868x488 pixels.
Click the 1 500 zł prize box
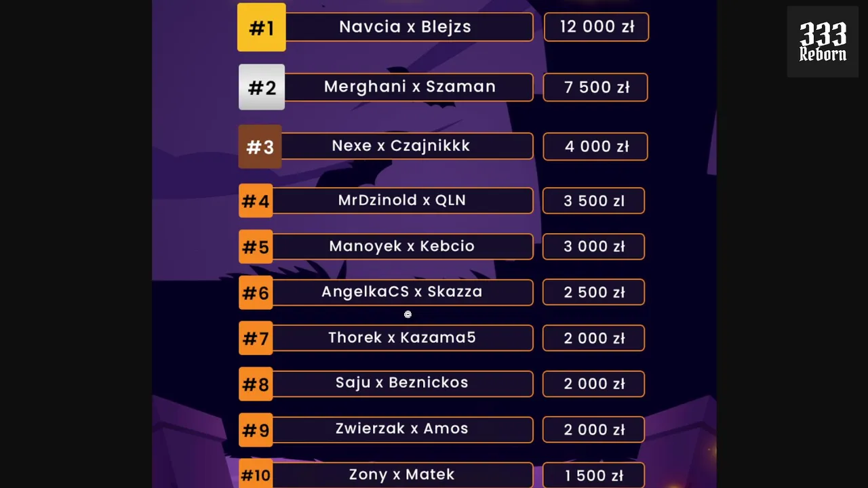593,475
